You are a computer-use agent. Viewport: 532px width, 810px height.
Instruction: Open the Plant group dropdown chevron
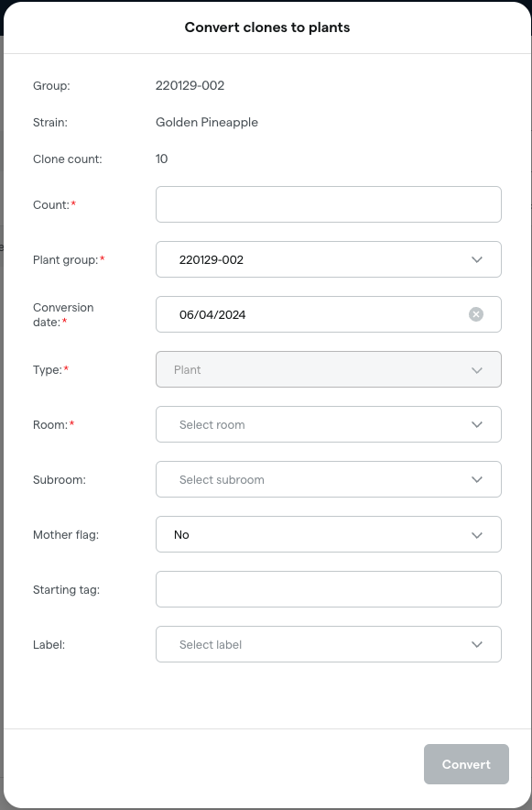(x=476, y=259)
